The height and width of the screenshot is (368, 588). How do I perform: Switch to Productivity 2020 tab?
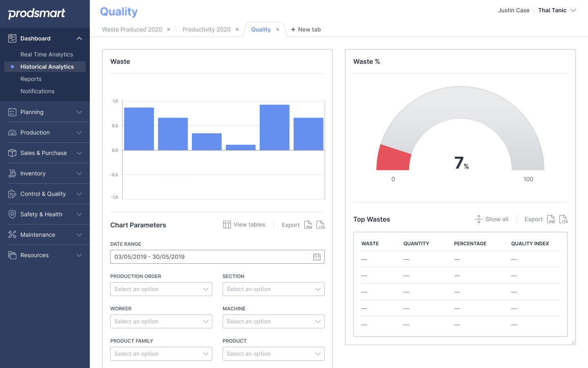coord(206,29)
